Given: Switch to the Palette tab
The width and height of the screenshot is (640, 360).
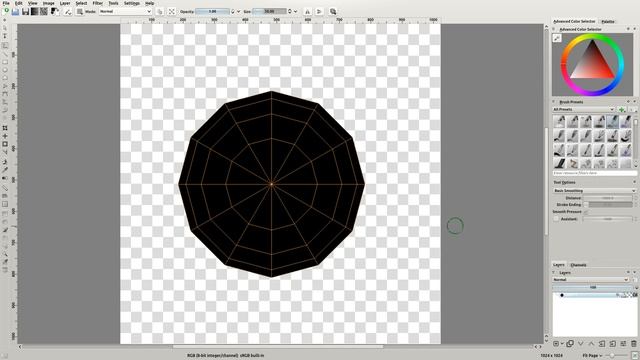Looking at the screenshot, I should [608, 21].
